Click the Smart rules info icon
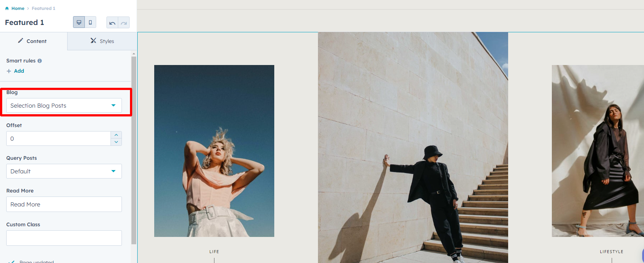This screenshot has width=644, height=263. (40, 61)
